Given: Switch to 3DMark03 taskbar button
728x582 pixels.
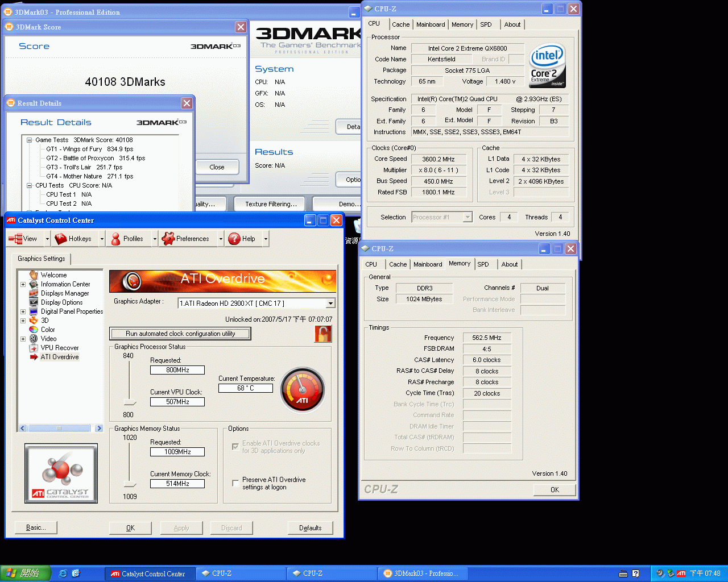Looking at the screenshot, I should 423,573.
